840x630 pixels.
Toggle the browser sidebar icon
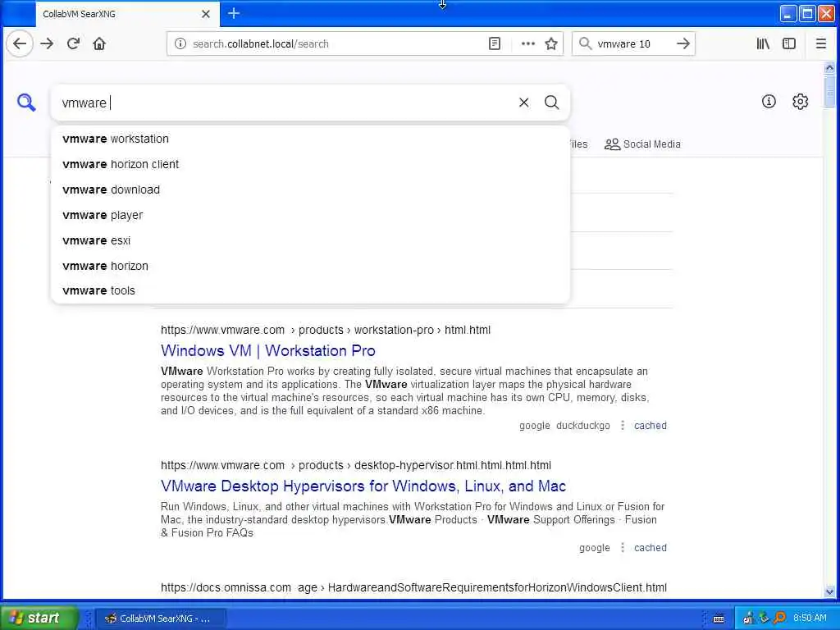pyautogui.click(x=789, y=44)
